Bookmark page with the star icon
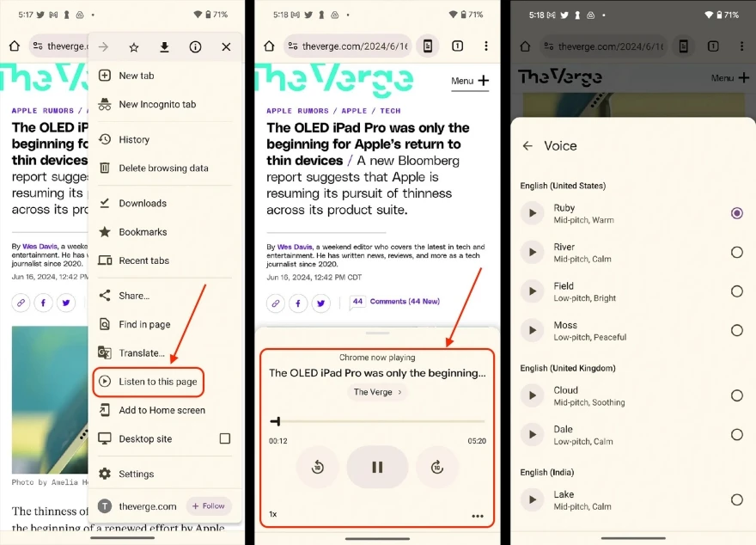The image size is (756, 545). click(134, 47)
